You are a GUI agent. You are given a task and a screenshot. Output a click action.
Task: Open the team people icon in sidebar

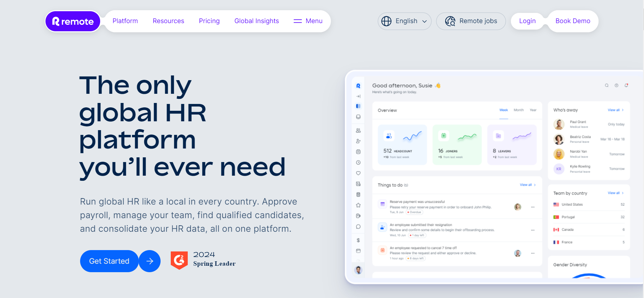pyautogui.click(x=358, y=130)
